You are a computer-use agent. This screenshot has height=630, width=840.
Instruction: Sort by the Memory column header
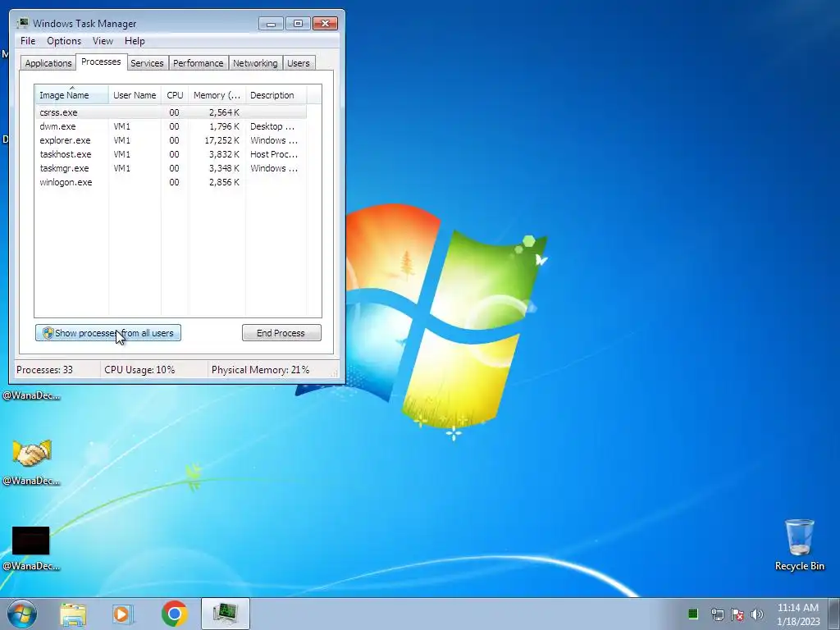[x=217, y=95]
